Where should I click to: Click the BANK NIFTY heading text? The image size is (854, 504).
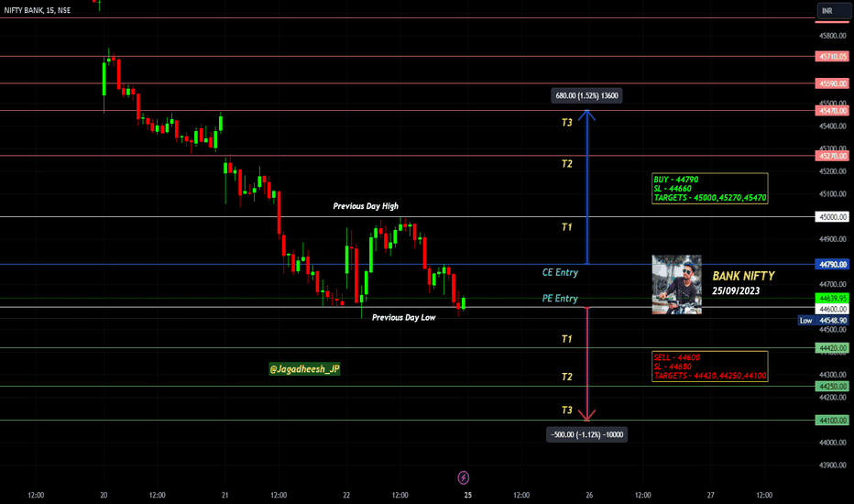[743, 276]
